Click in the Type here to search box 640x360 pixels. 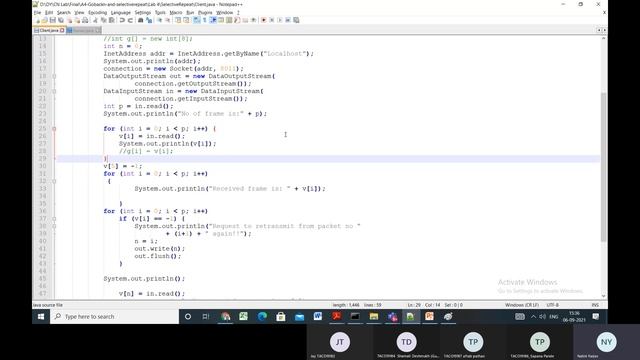click(114, 317)
